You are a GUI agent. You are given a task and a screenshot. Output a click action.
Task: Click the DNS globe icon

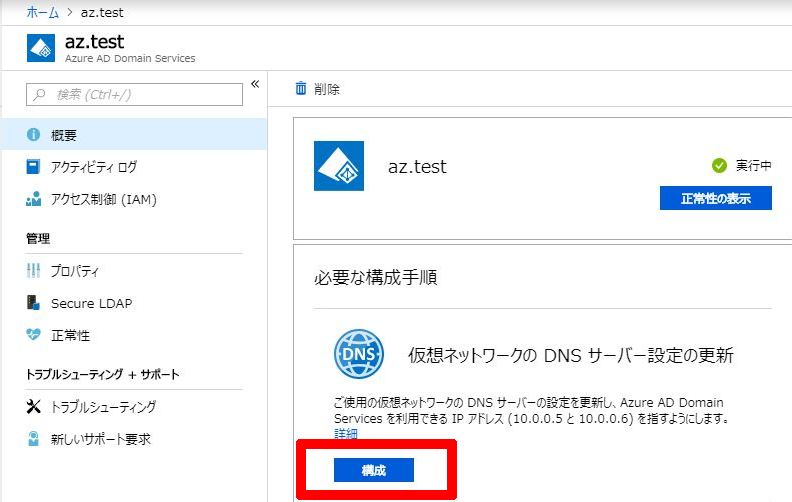[x=359, y=354]
